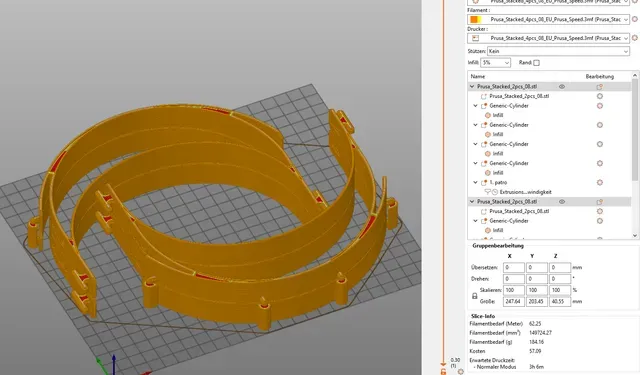The width and height of the screenshot is (640, 375).
Task: Click the layer slider lower thumb arrow
Action: pyautogui.click(x=443, y=363)
